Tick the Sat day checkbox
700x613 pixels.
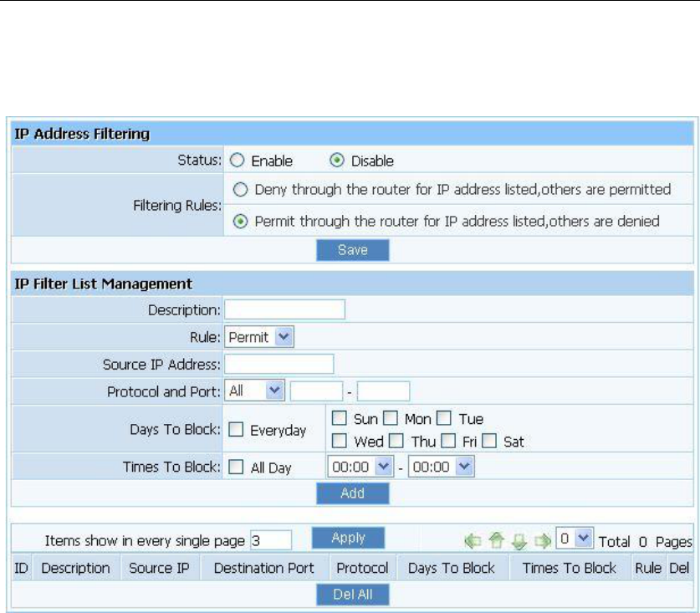489,441
